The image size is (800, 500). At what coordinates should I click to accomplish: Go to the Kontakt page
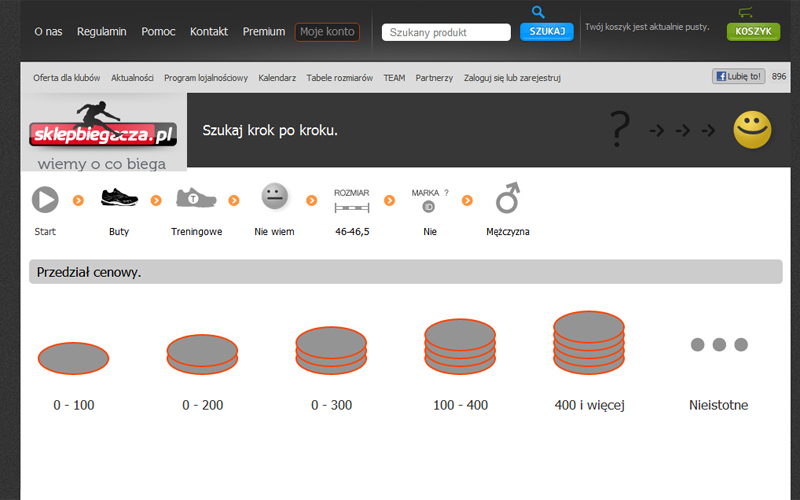coord(209,32)
